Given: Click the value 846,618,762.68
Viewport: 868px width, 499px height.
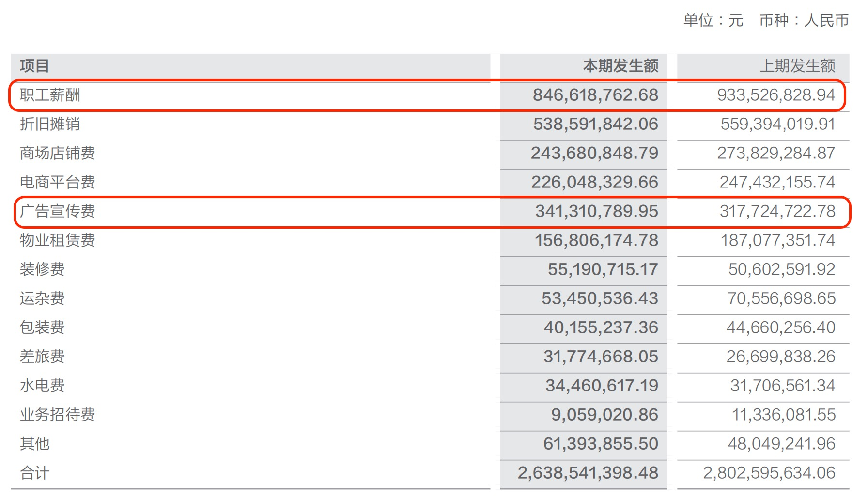Looking at the screenshot, I should (x=595, y=95).
